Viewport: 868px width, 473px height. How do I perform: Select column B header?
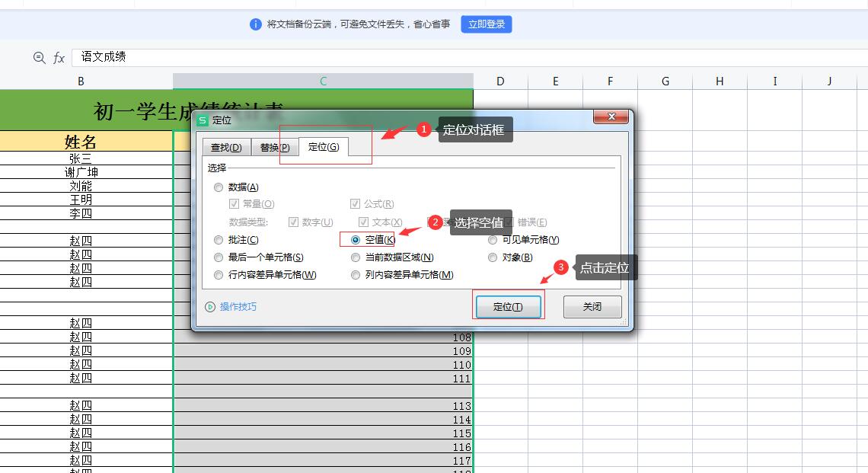click(81, 81)
